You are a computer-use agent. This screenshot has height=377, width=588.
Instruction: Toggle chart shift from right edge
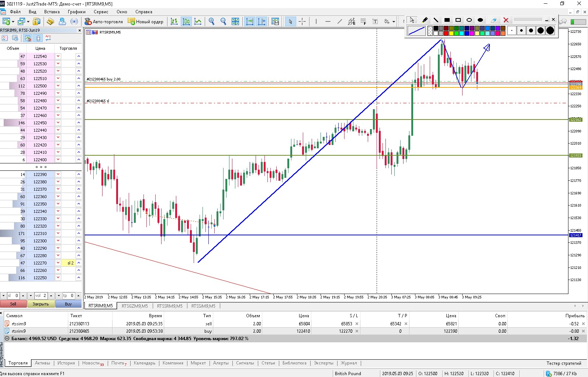262,21
